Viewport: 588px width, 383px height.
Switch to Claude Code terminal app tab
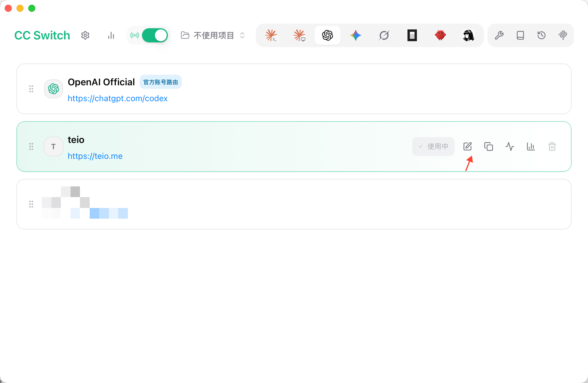[271, 35]
